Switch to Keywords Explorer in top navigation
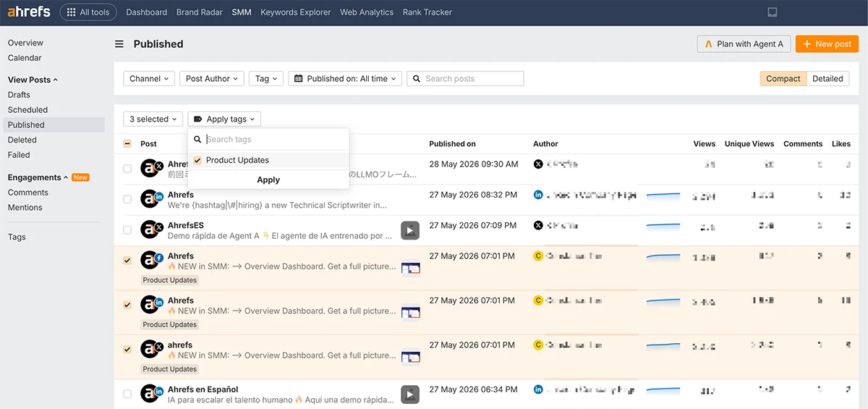This screenshot has height=409, width=868. [x=296, y=12]
